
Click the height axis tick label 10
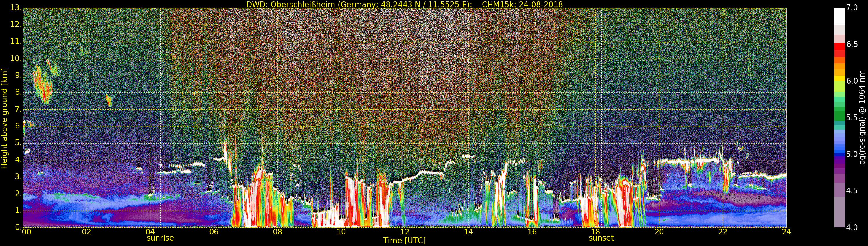click(16, 59)
